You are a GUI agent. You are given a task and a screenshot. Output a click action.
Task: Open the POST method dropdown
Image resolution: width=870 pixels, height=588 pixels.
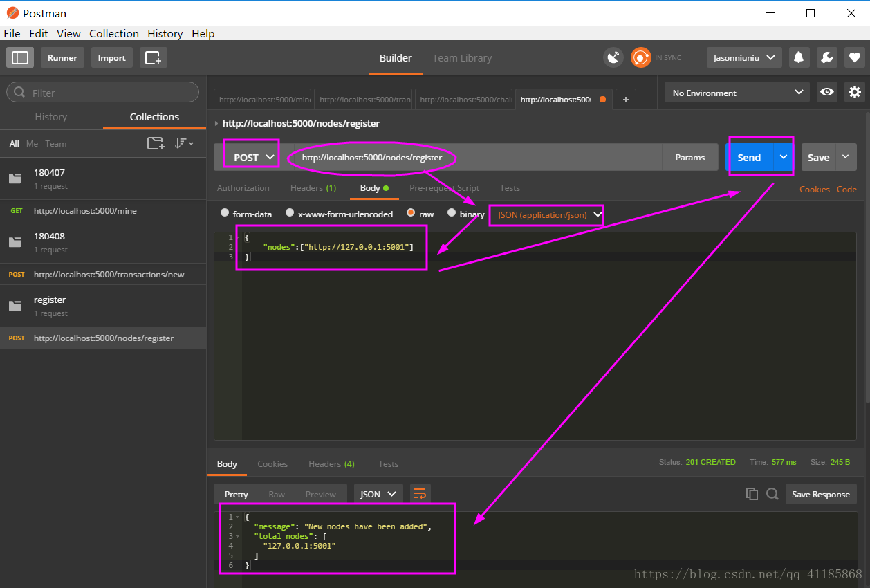pos(253,157)
